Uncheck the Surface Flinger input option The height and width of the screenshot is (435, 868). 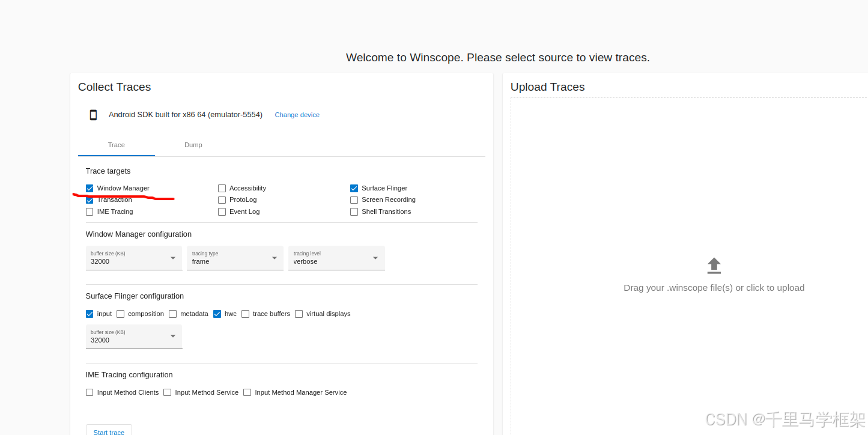coord(90,314)
